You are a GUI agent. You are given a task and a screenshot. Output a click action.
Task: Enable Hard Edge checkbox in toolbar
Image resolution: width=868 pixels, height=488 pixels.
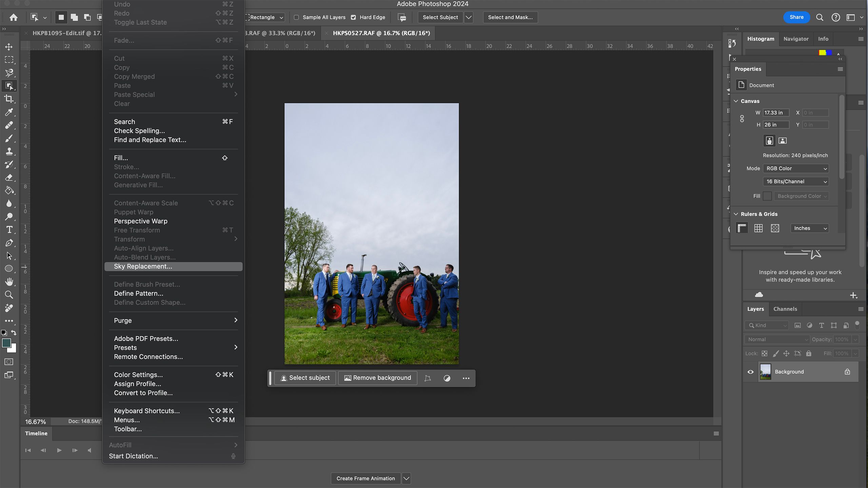(x=354, y=17)
